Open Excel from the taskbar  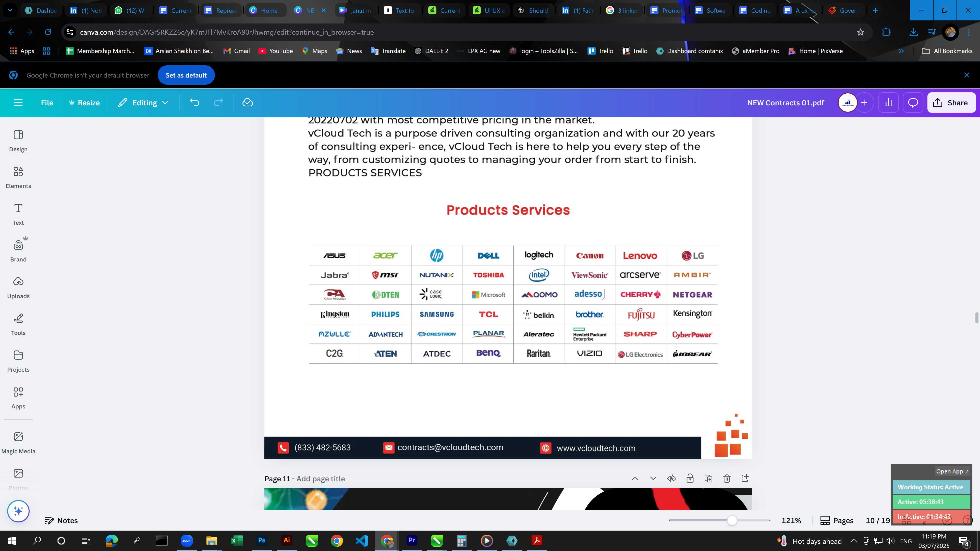236,540
